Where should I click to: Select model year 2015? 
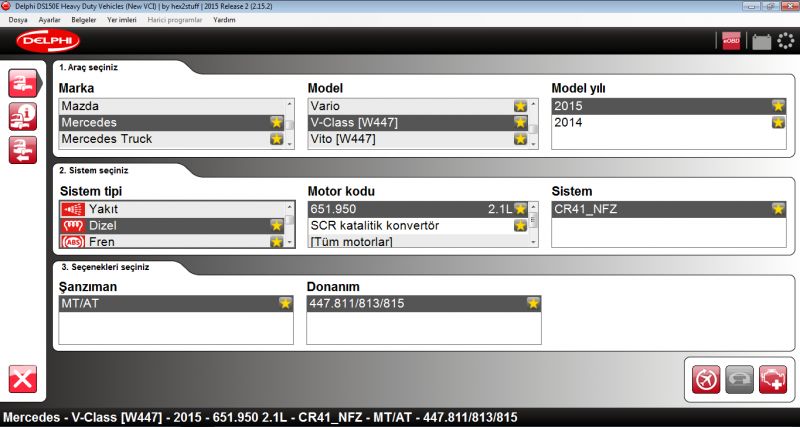(669, 106)
